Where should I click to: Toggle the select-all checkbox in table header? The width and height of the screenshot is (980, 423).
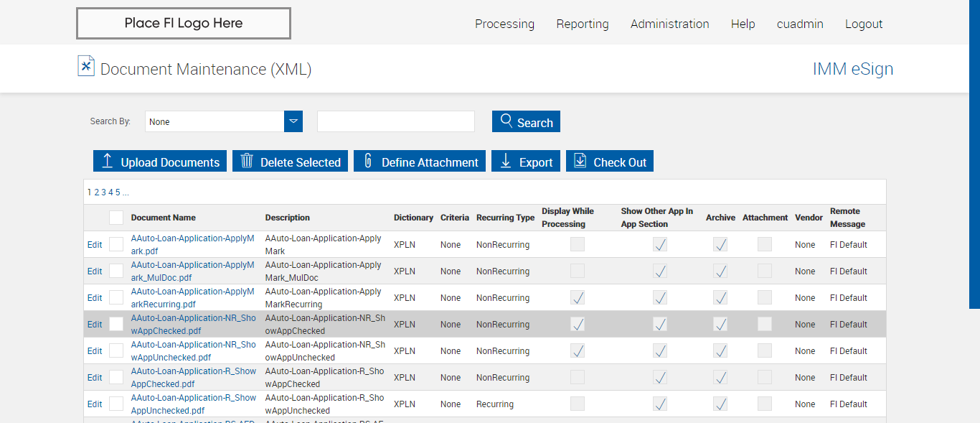[x=116, y=218]
